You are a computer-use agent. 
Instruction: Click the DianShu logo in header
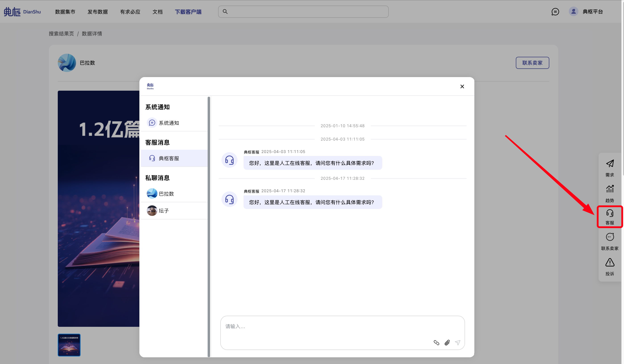pyautogui.click(x=22, y=12)
